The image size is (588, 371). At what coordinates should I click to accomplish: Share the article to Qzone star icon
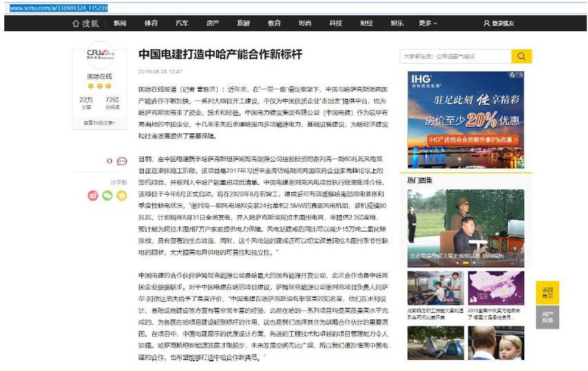[122, 196]
